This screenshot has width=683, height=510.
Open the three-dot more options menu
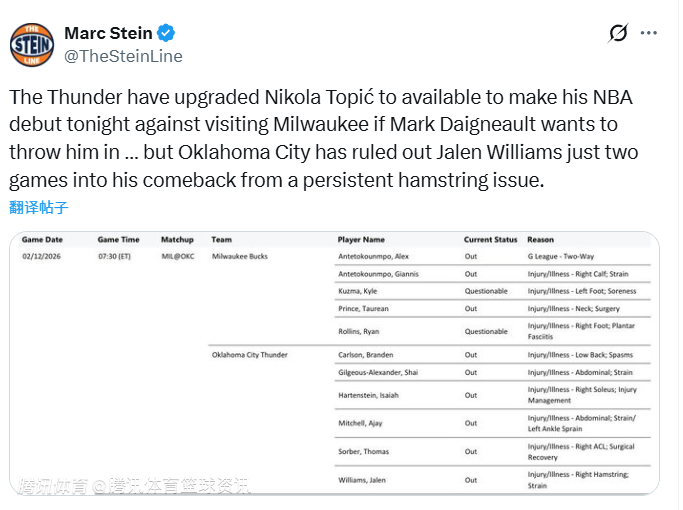[x=649, y=33]
